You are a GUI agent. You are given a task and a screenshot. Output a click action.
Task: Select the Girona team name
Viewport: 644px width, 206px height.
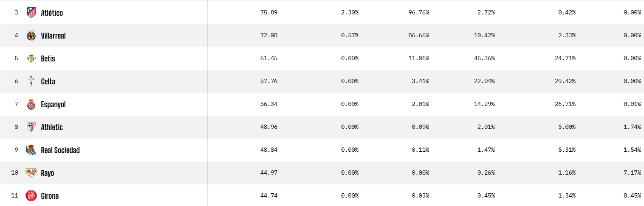pyautogui.click(x=50, y=196)
